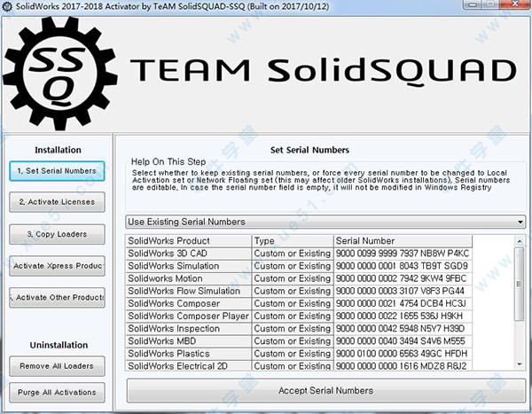Viewport: 532px width, 414px height.
Task: Click the Activate Xpress Products button
Action: (x=57, y=266)
